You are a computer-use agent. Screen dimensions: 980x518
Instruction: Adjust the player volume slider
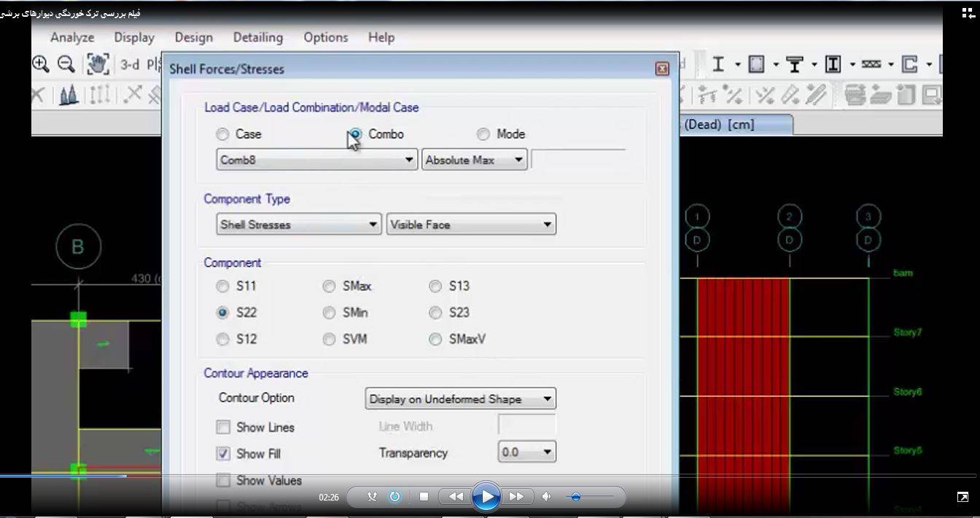point(576,497)
